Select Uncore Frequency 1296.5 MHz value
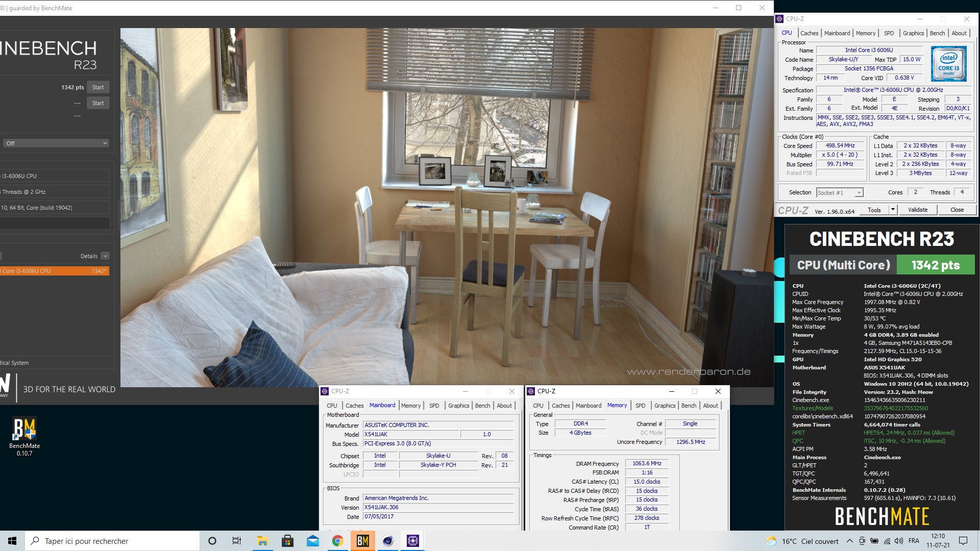Image resolution: width=980 pixels, height=551 pixels. click(691, 442)
